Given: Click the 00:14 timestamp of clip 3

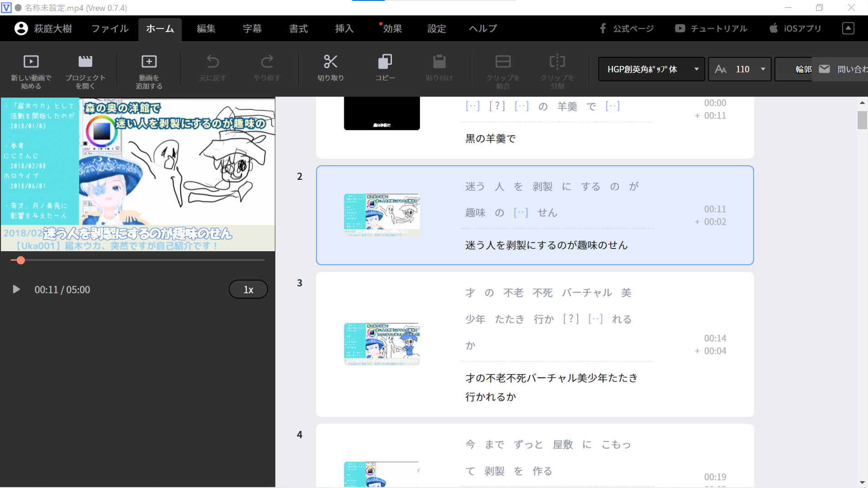Looking at the screenshot, I should (715, 338).
